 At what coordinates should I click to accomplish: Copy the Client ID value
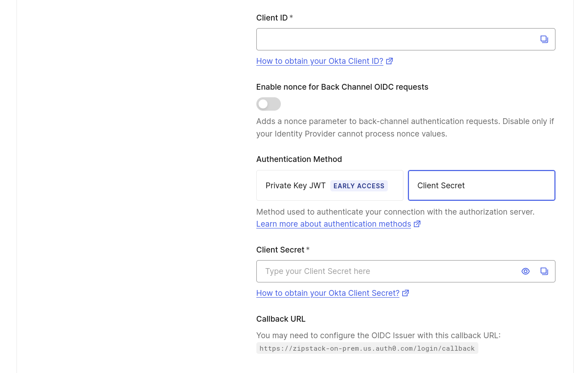coord(544,39)
